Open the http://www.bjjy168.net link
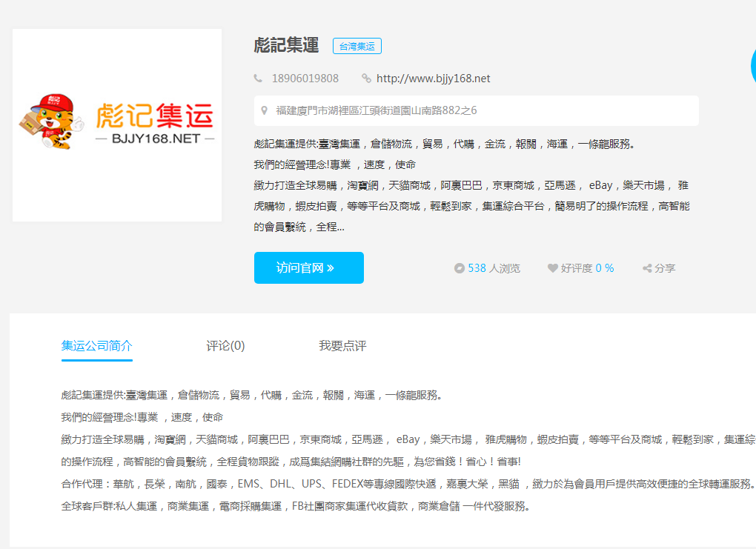 [433, 79]
